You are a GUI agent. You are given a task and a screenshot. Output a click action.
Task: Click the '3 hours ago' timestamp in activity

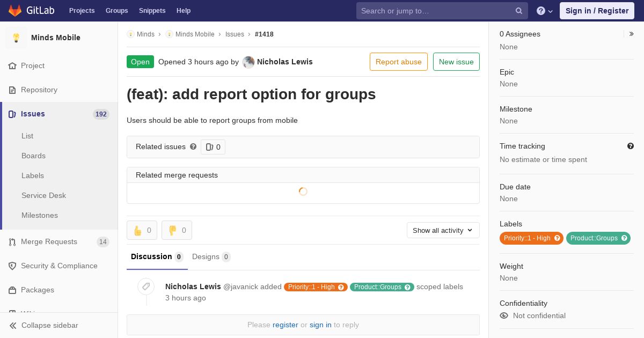click(186, 298)
